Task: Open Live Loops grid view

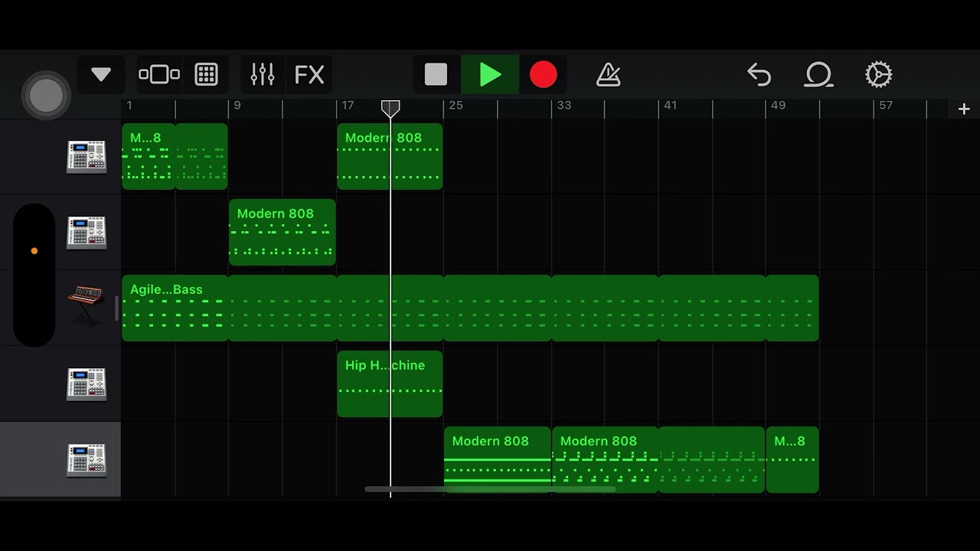Action: click(206, 75)
